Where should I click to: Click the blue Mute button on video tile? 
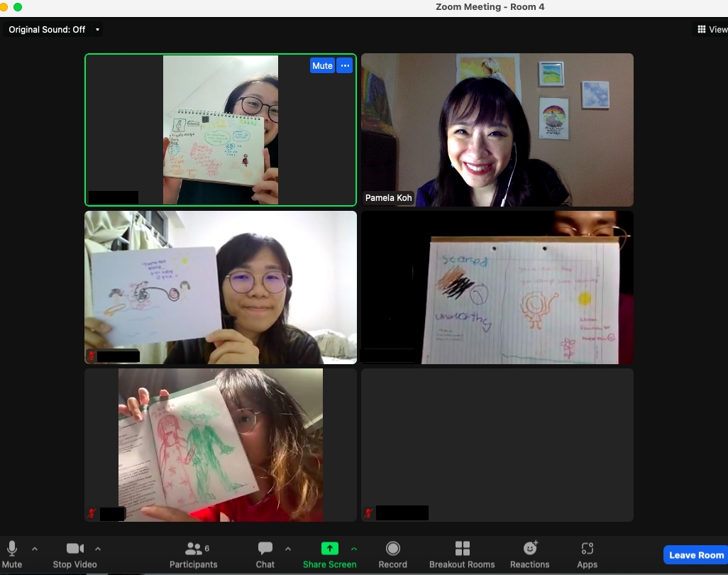322,65
